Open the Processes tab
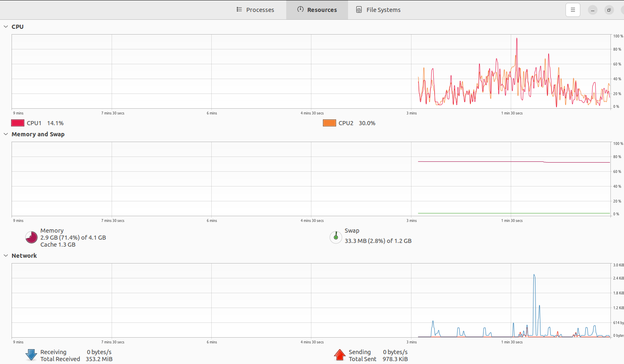The image size is (624, 364). coord(255,10)
